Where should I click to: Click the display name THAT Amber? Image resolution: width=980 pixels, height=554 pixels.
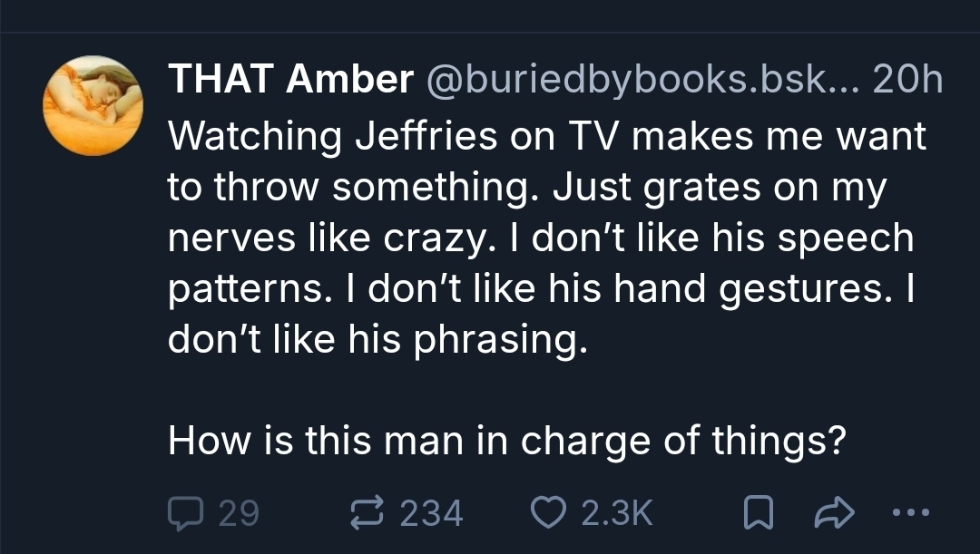tap(290, 81)
